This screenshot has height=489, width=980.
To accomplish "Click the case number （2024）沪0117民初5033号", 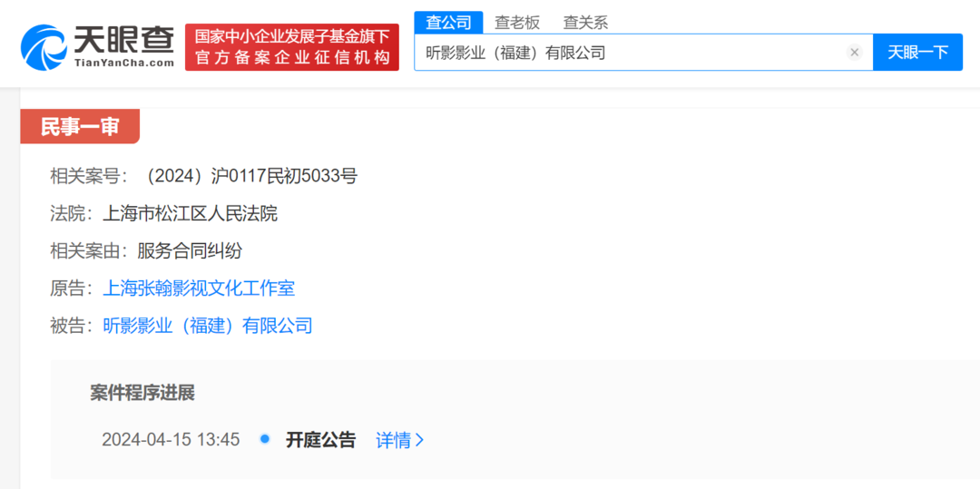I will point(250,177).
